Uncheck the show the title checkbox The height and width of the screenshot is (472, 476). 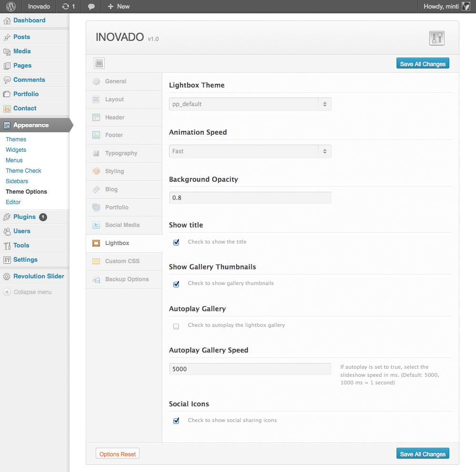click(x=176, y=242)
